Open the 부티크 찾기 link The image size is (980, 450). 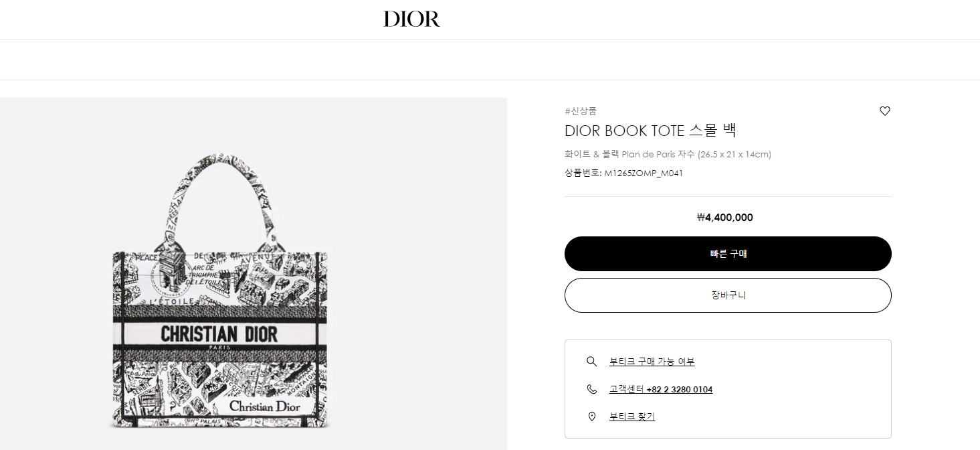click(x=632, y=417)
